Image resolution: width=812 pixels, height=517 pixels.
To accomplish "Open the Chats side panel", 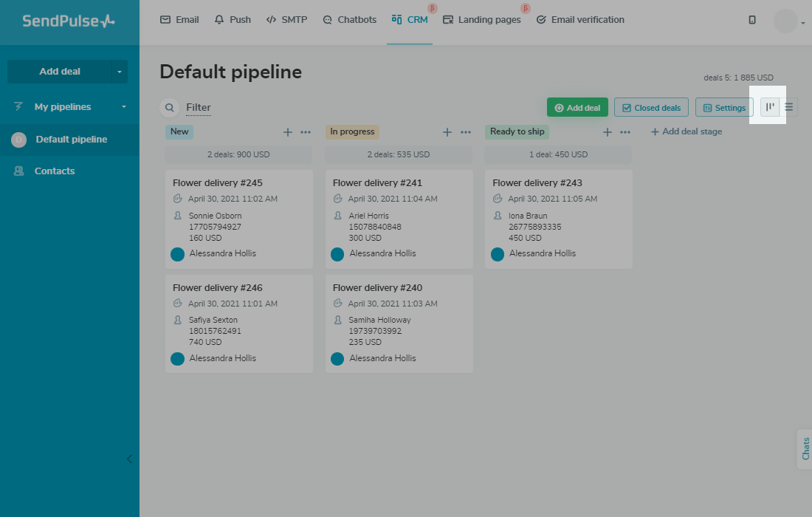I will tap(805, 448).
